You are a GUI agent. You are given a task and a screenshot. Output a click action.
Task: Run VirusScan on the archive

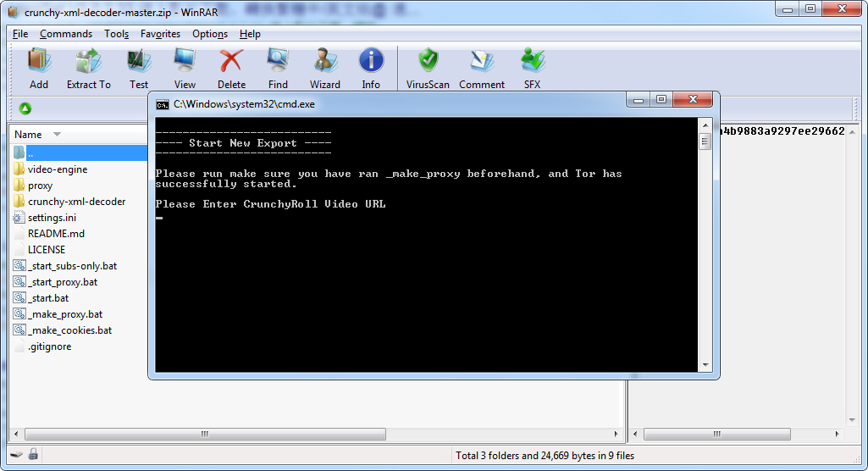pos(428,68)
